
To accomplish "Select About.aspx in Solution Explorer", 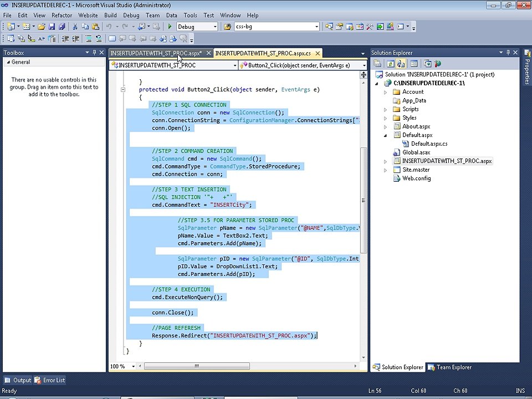I will pyautogui.click(x=416, y=126).
